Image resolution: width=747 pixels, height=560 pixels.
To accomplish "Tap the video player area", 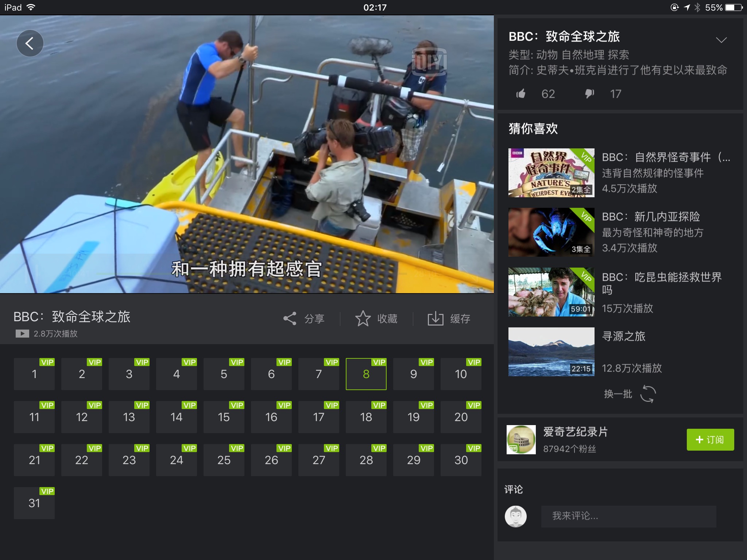I will pos(247,154).
